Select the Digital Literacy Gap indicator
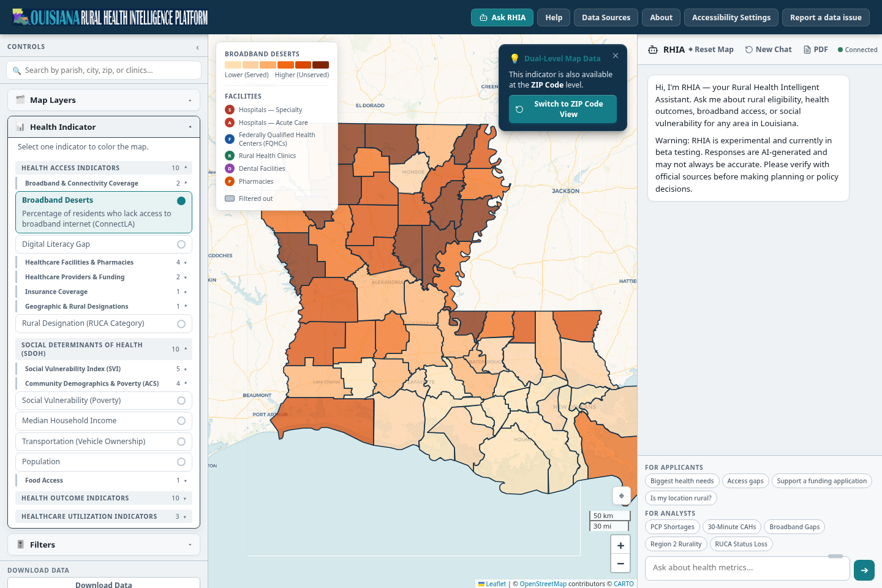882x588 pixels. click(104, 244)
